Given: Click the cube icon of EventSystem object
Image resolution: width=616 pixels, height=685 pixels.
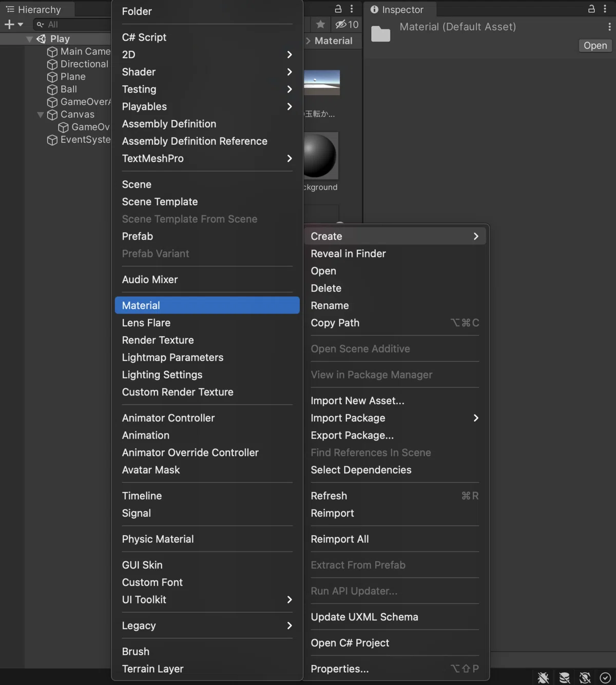Looking at the screenshot, I should (x=52, y=140).
